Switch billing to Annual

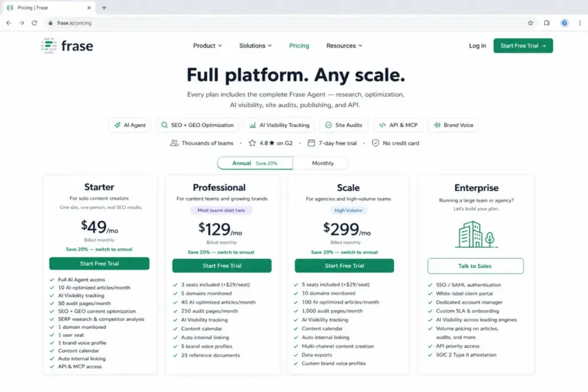point(255,164)
